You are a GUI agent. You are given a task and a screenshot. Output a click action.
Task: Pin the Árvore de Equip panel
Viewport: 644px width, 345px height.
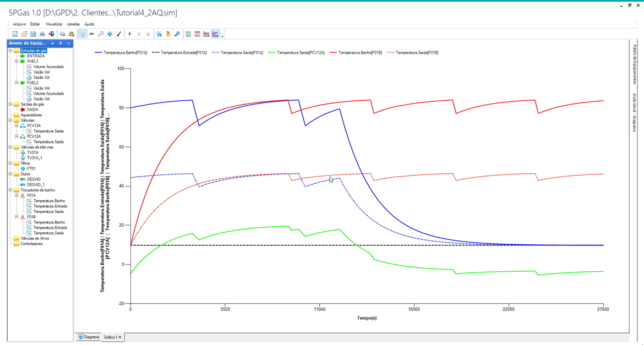click(61, 43)
